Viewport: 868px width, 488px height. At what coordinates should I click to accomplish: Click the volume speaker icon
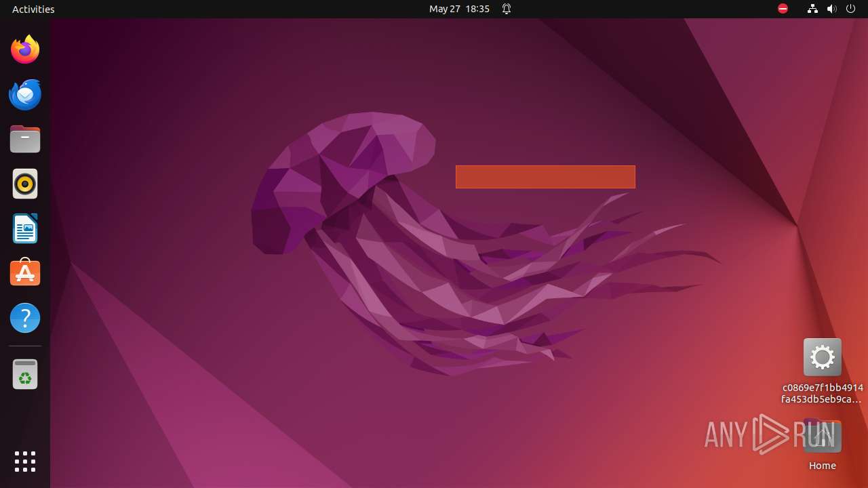coord(832,9)
